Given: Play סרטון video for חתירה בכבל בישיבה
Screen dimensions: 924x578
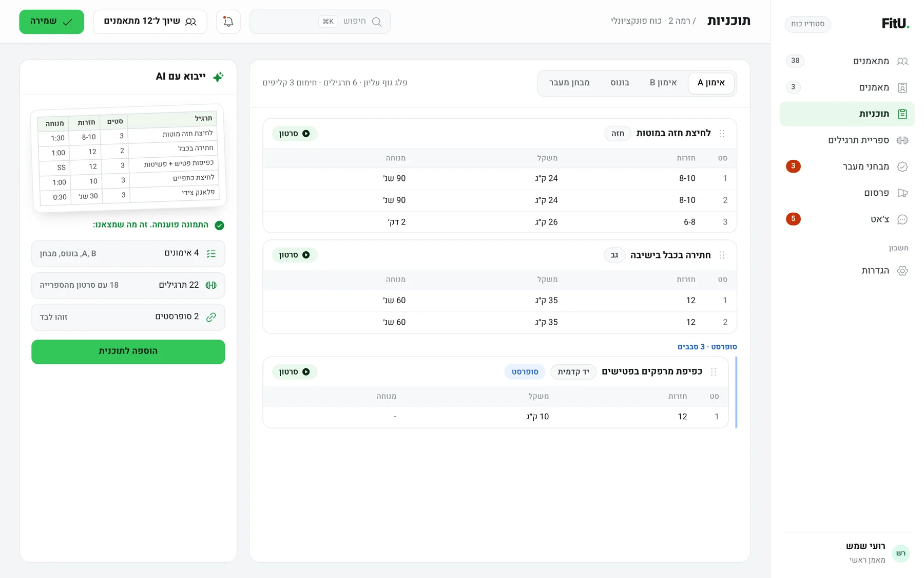Looking at the screenshot, I should pos(294,255).
